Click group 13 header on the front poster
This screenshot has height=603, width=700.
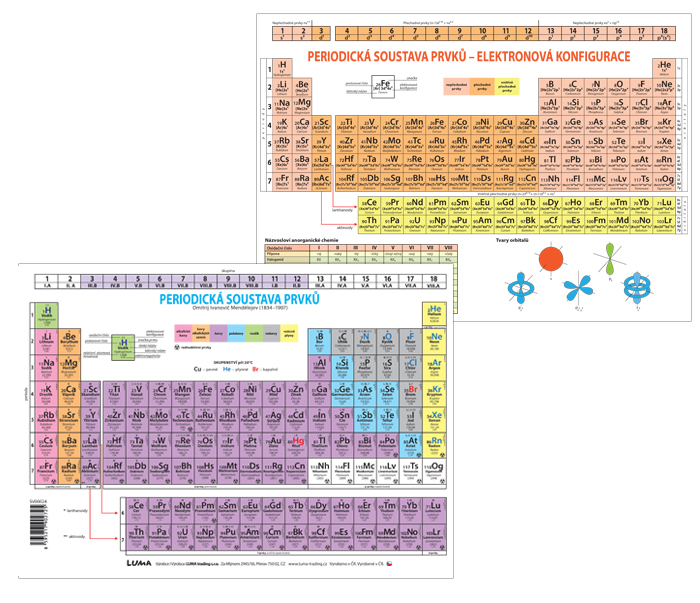tap(320, 282)
